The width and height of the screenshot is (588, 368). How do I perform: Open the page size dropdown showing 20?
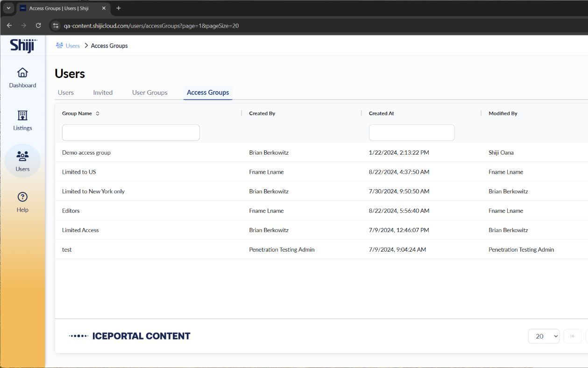[x=544, y=336]
